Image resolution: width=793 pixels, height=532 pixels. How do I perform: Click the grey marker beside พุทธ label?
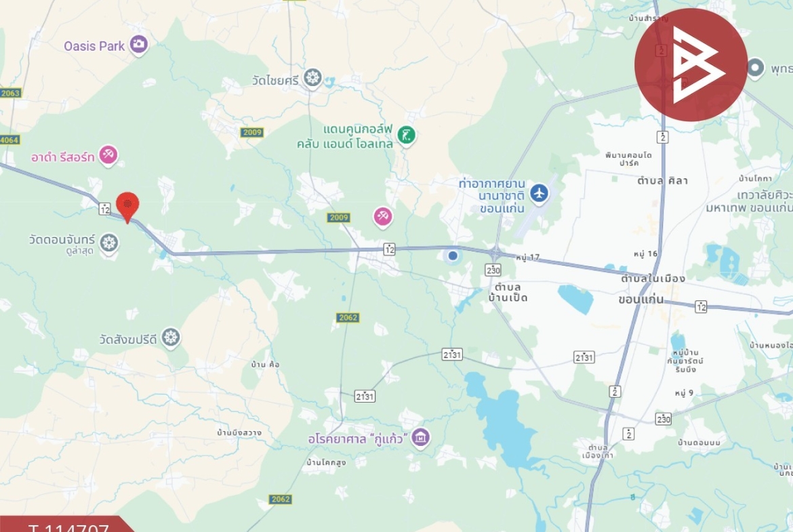point(754,68)
